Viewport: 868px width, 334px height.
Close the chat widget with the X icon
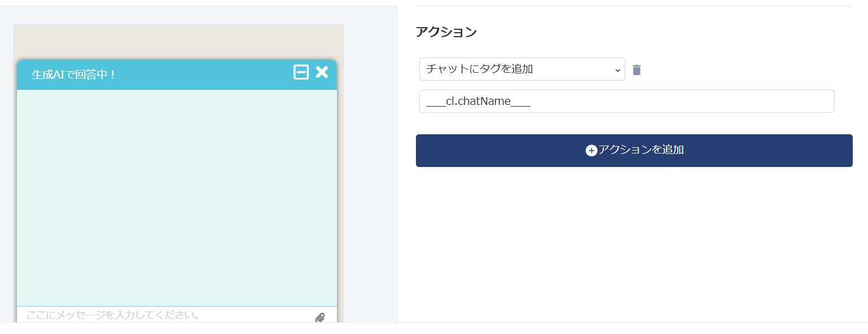pos(322,72)
